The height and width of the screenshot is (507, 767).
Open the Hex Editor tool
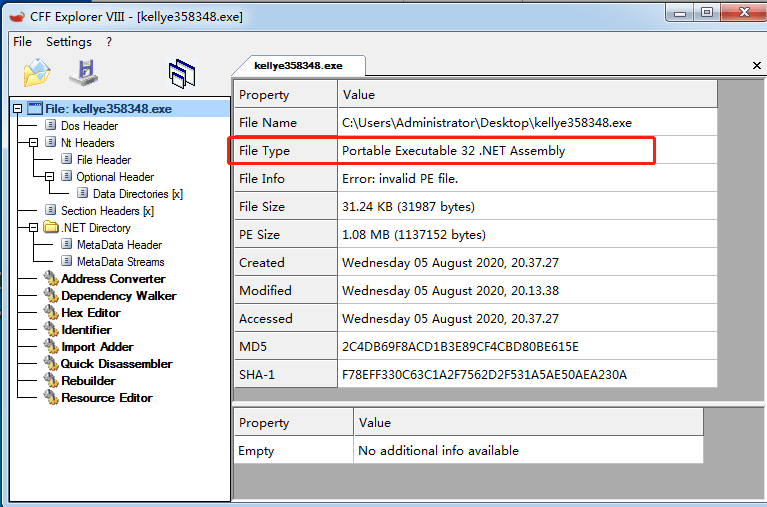click(x=90, y=313)
